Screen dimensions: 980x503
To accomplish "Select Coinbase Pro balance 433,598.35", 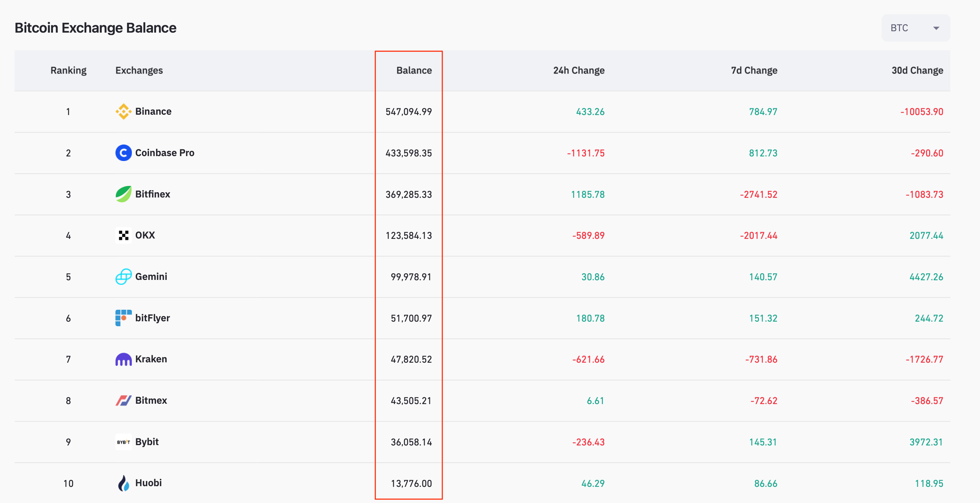I will click(x=409, y=153).
